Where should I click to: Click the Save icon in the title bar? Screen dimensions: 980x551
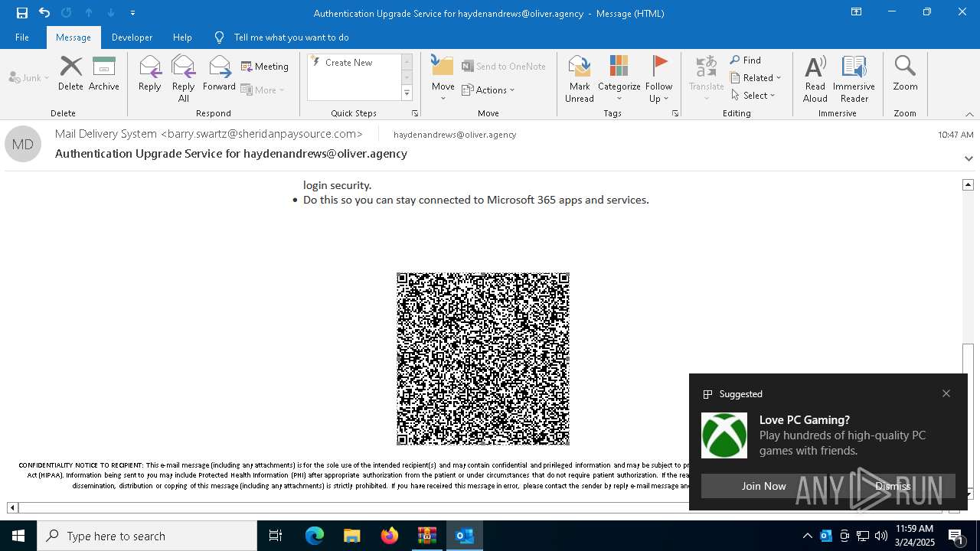coord(22,13)
